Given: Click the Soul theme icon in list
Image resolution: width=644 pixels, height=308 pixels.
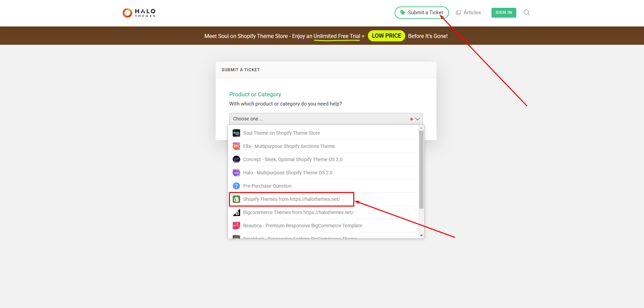Looking at the screenshot, I should [236, 133].
